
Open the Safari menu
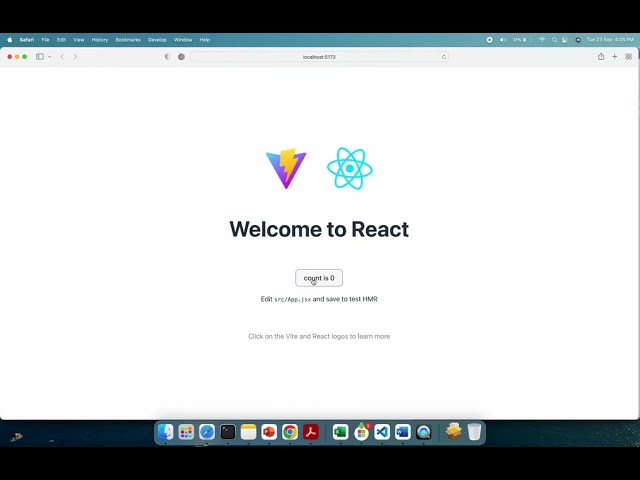point(27,40)
